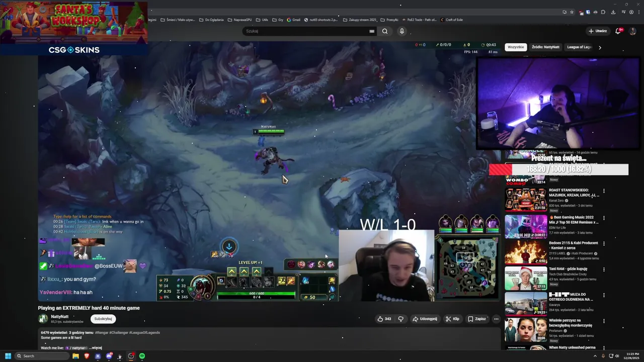Bookmark this page with the star icon
Screen dimensions: 644x362
point(572,12)
